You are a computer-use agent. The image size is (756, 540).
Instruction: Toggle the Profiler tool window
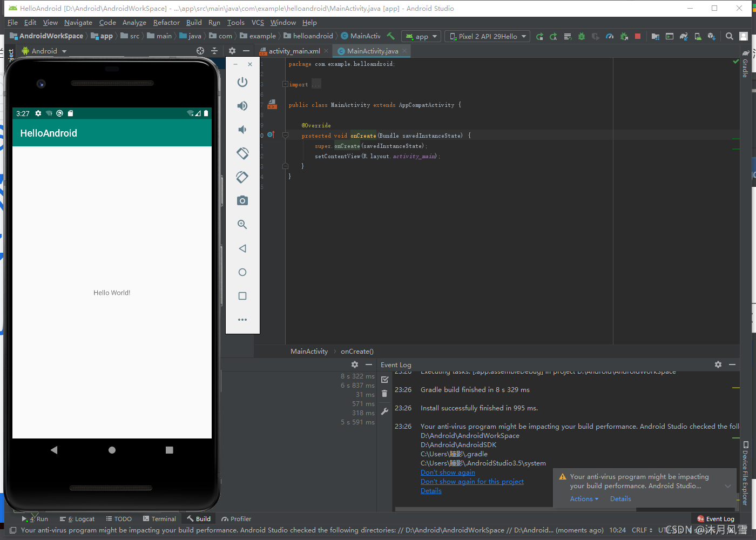[237, 519]
